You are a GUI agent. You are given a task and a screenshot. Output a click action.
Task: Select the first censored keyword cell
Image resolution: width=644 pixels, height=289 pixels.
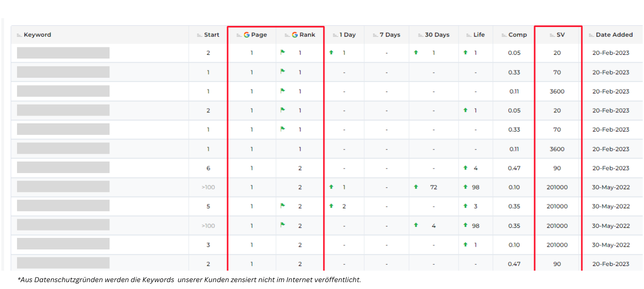tap(63, 53)
